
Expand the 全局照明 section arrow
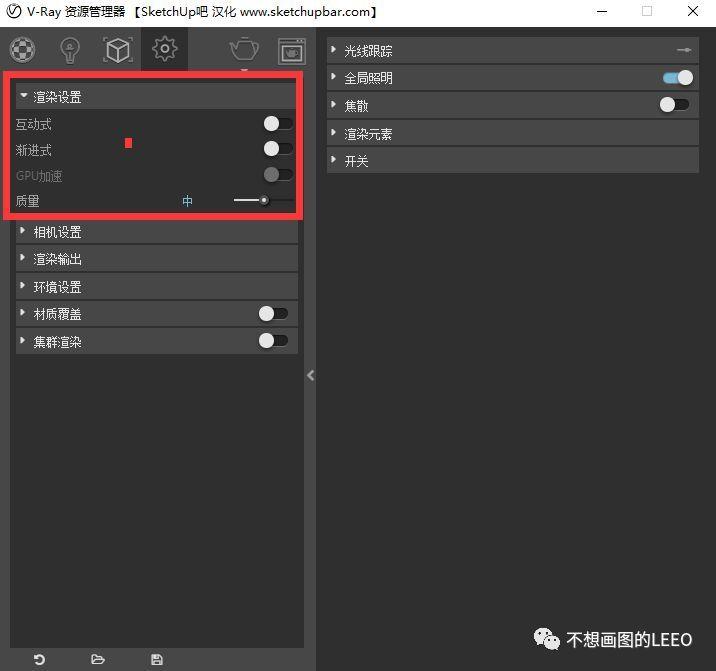(x=334, y=77)
